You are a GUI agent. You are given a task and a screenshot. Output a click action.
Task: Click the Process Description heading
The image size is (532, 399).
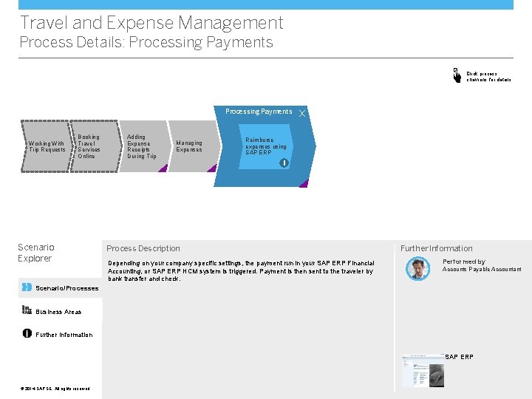(143, 248)
